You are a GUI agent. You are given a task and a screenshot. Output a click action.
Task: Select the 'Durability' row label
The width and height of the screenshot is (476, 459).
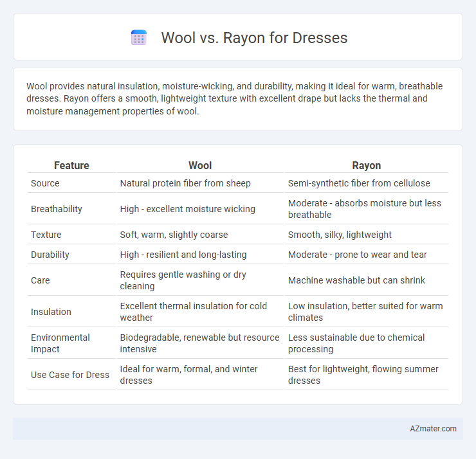tap(50, 255)
